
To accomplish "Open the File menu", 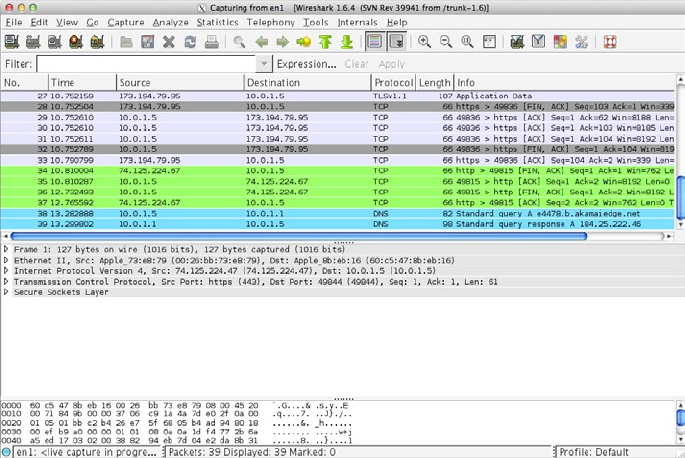I will 14,22.
